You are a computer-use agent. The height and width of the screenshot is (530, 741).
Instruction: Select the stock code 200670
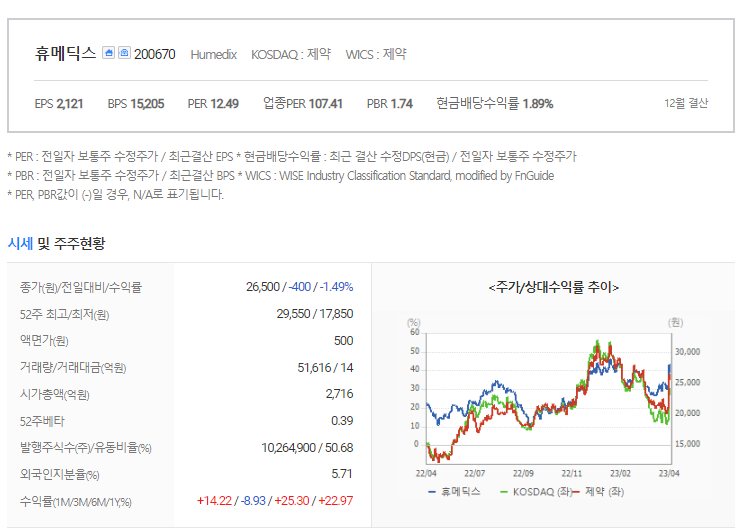155,54
